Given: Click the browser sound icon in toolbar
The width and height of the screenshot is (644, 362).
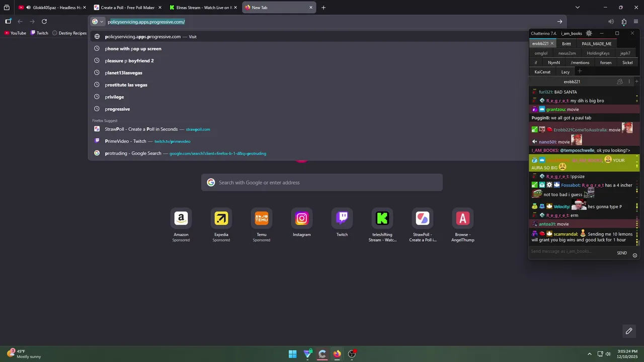Looking at the screenshot, I should pyautogui.click(x=611, y=22).
